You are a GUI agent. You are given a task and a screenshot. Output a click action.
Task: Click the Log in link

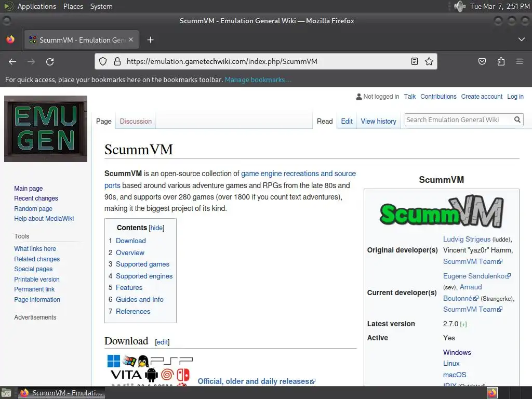pyautogui.click(x=515, y=96)
